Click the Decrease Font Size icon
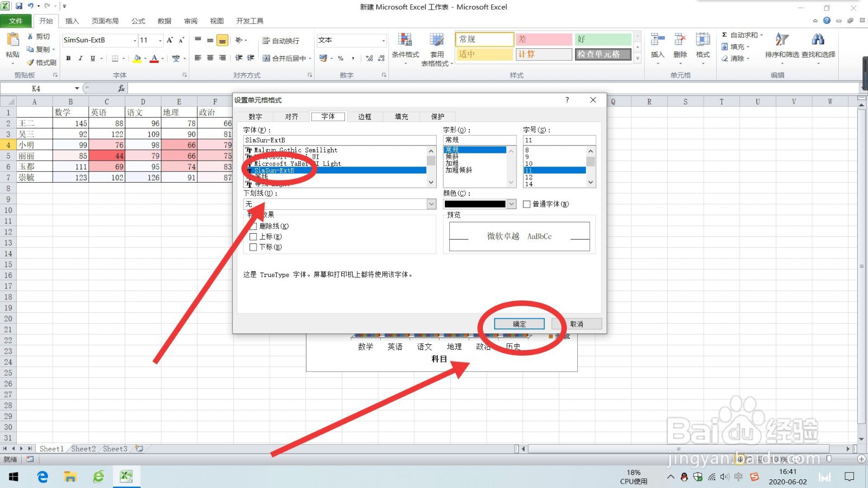Image resolution: width=868 pixels, height=488 pixels. [x=181, y=40]
